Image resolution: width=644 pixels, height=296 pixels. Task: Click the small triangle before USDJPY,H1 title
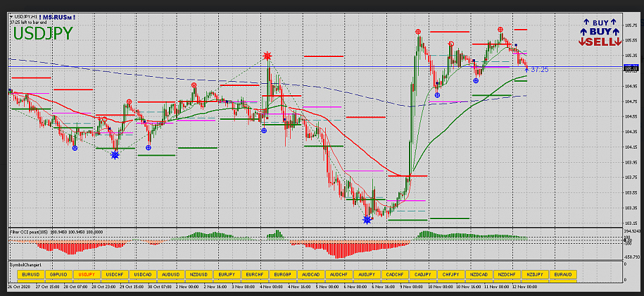12,15
